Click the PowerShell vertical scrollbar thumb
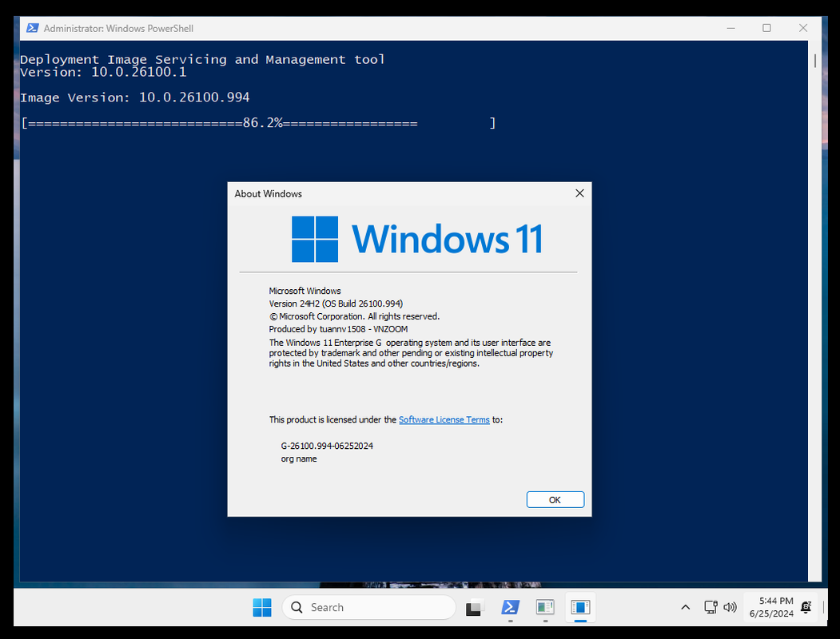840x639 pixels. pos(814,61)
